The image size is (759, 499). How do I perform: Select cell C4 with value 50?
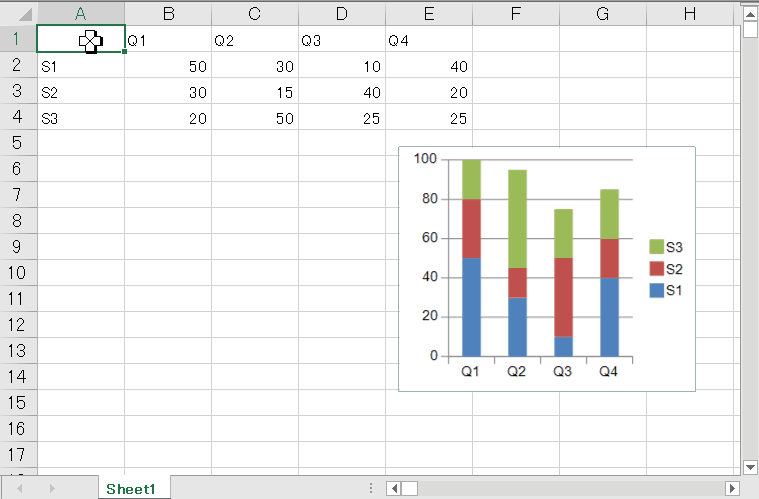tap(255, 118)
